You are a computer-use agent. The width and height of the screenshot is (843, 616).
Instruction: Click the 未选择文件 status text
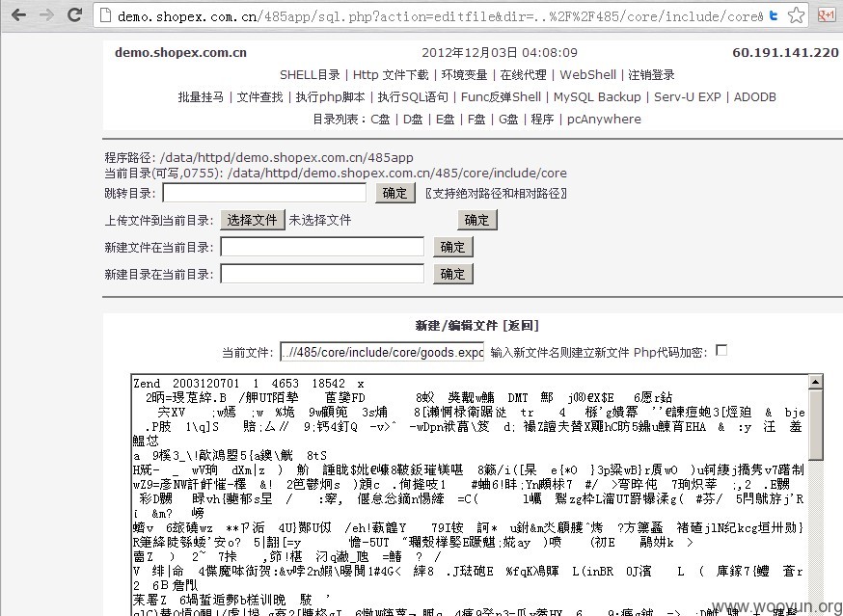point(320,220)
